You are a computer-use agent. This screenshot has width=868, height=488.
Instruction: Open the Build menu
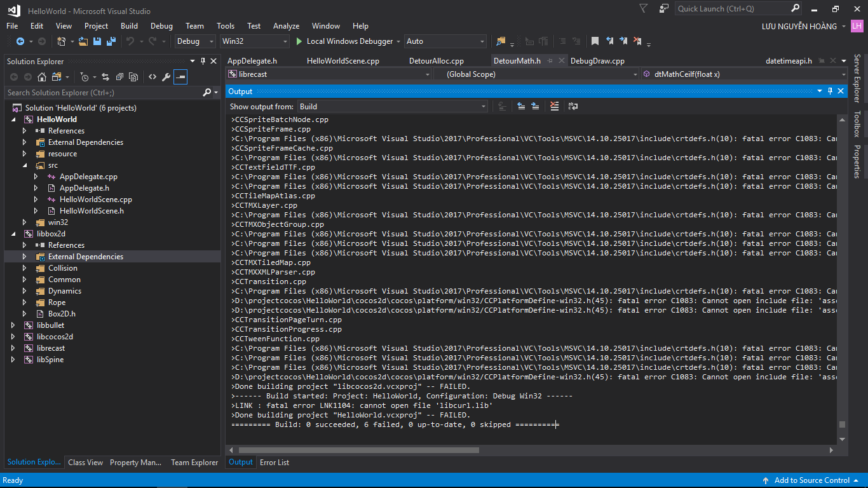(x=129, y=26)
